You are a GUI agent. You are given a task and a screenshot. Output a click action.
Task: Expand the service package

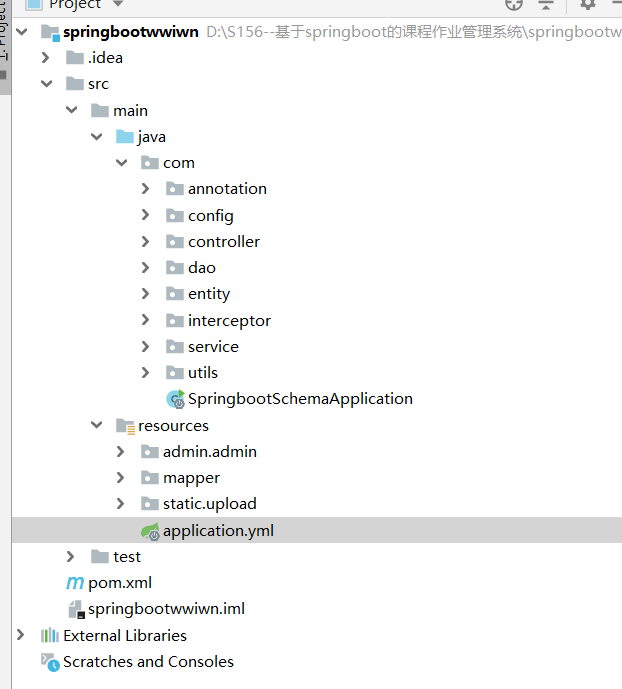point(145,347)
